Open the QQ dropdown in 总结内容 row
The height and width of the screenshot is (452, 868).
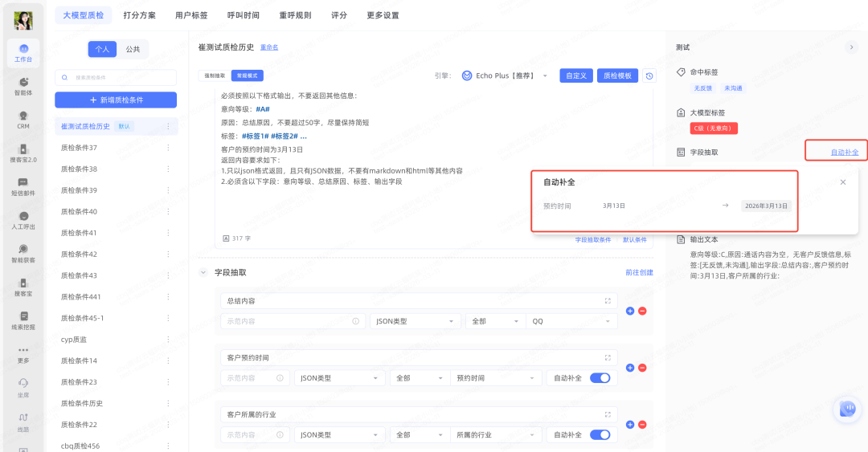click(x=573, y=321)
